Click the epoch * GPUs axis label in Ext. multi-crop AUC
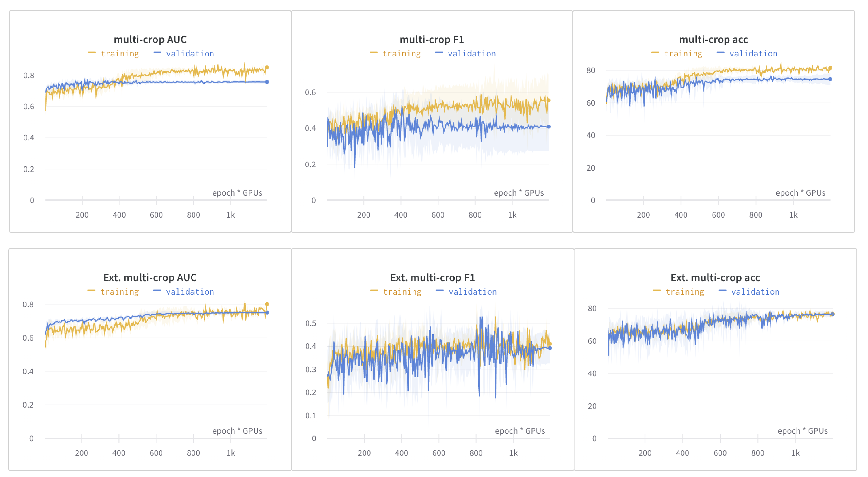868x477 pixels. coord(237,431)
